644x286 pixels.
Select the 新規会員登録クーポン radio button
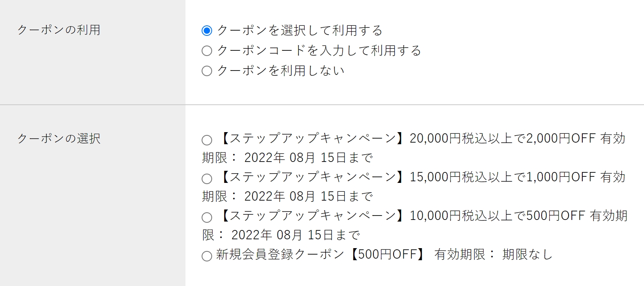click(207, 256)
